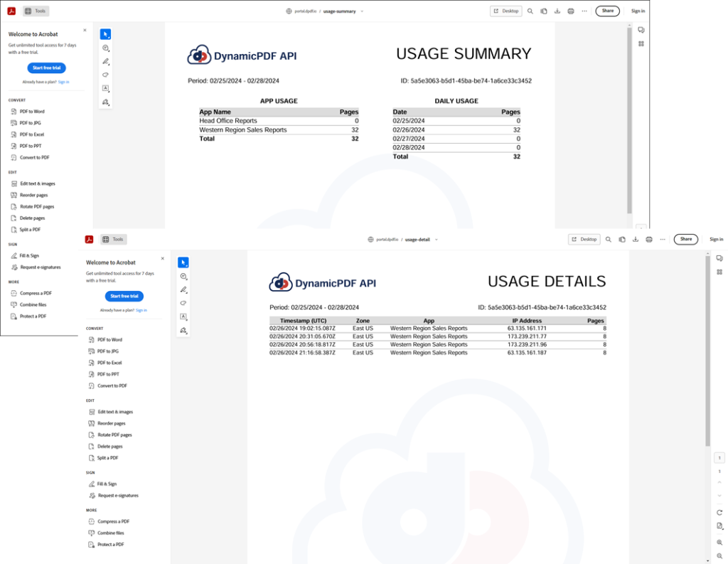Viewport: 728px width, 564px height.
Task: Click the Desktop button in usage-summary header
Action: 506,11
